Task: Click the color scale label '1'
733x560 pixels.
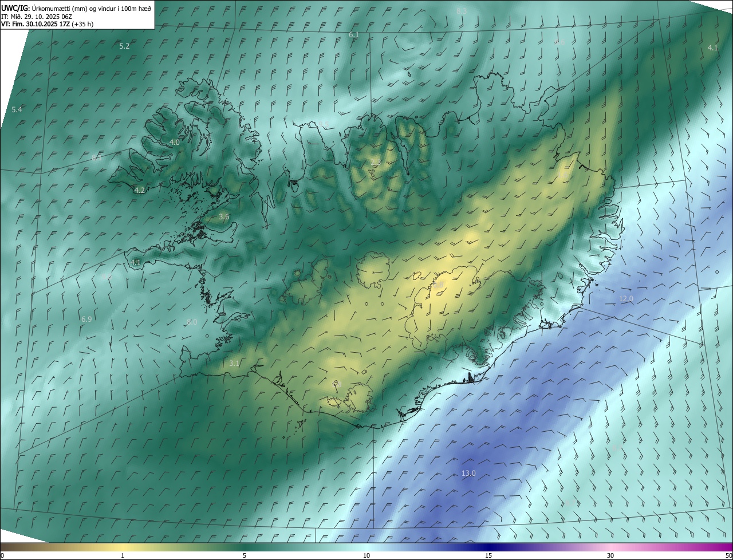Action: [123, 555]
